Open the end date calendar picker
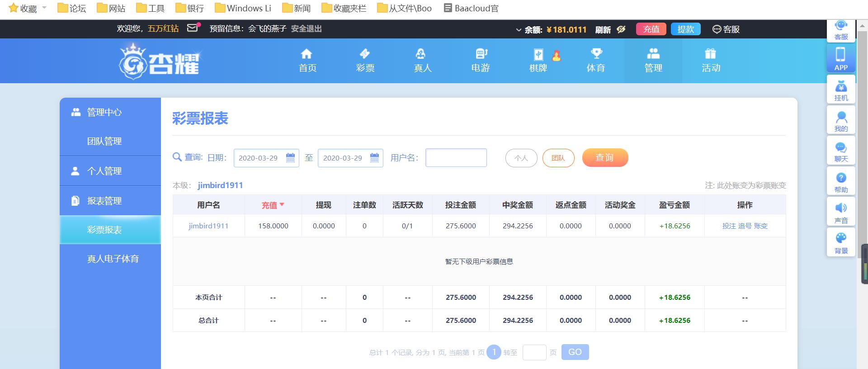The height and width of the screenshot is (369, 868). coord(374,158)
